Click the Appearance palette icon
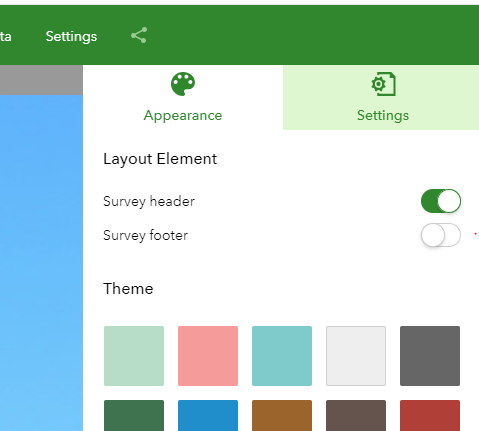The height and width of the screenshot is (431, 479). point(183,84)
